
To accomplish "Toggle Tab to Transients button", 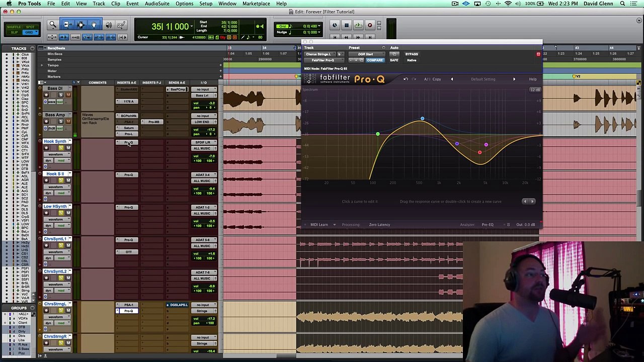I will tap(64, 37).
